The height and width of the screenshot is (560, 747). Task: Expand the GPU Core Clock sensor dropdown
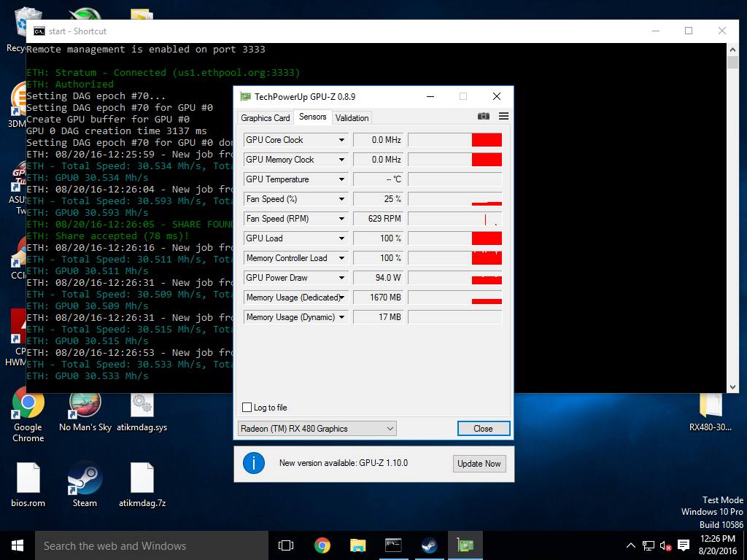pos(341,140)
